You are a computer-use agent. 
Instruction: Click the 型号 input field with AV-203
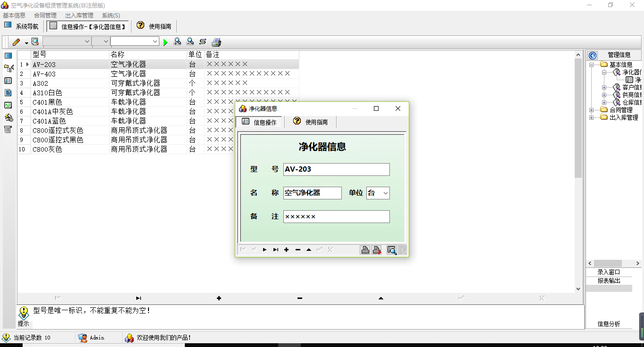[337, 169]
